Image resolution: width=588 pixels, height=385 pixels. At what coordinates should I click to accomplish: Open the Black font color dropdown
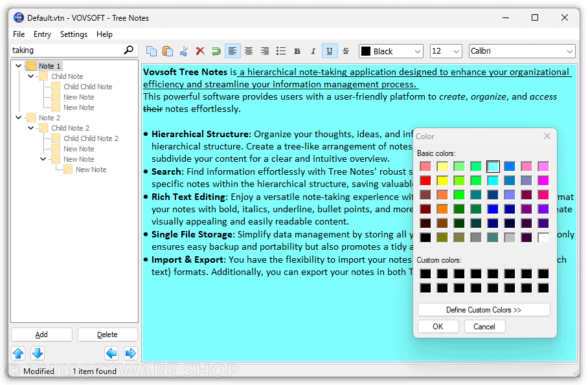[391, 51]
